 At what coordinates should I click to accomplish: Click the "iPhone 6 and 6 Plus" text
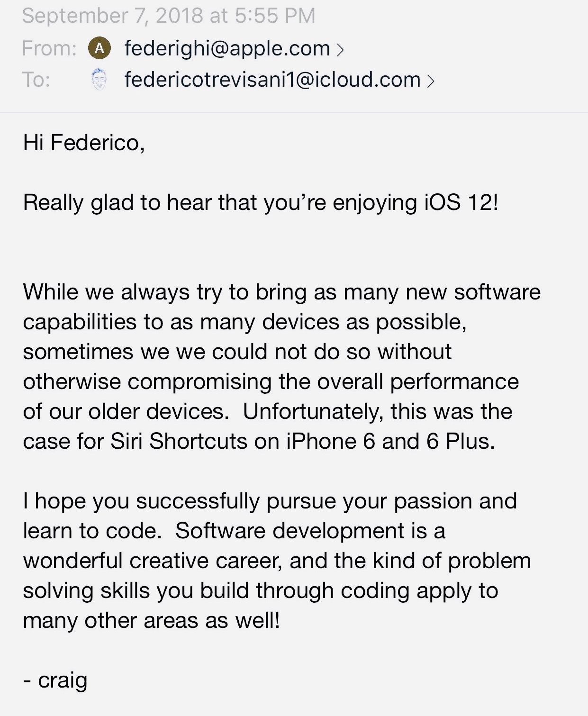coord(390,441)
